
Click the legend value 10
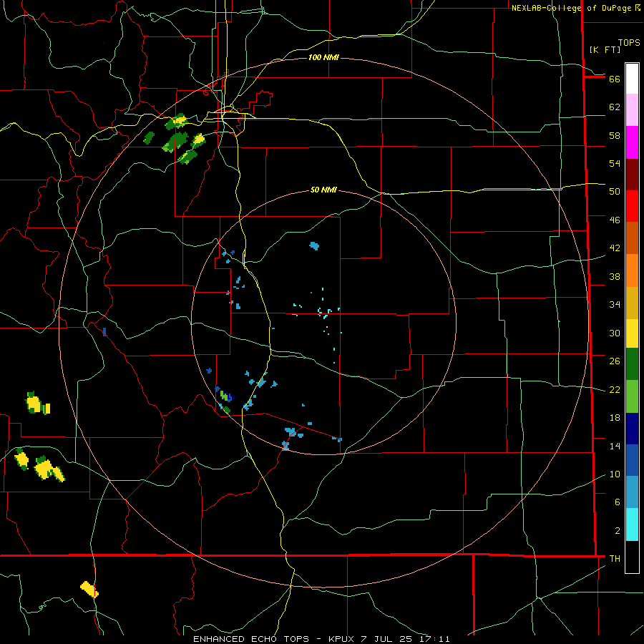tap(615, 474)
